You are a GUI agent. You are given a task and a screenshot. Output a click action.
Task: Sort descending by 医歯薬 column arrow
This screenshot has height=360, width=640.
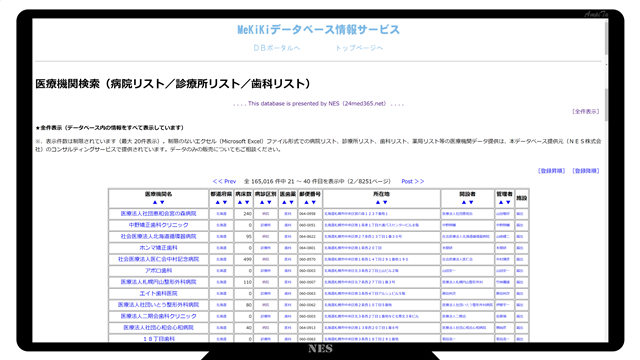coord(291,202)
